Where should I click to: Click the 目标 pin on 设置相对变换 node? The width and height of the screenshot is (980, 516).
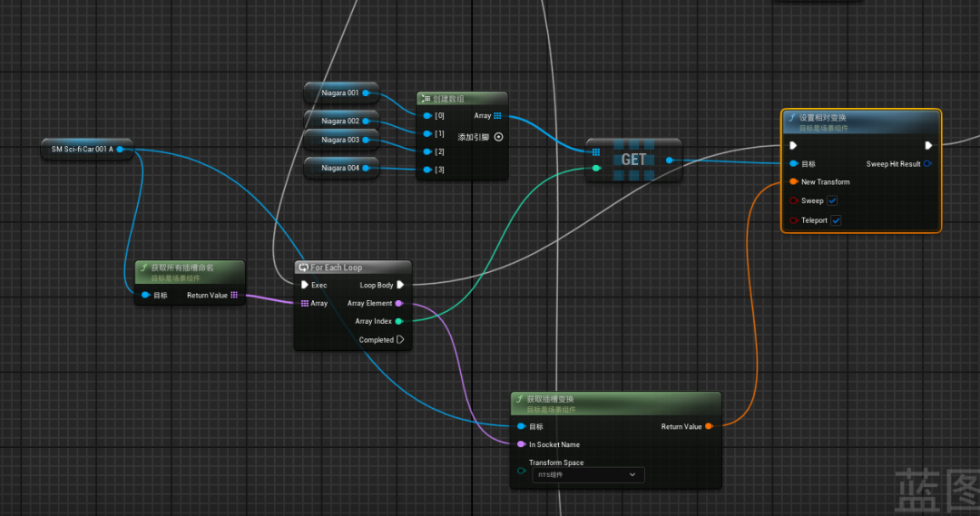[x=794, y=163]
